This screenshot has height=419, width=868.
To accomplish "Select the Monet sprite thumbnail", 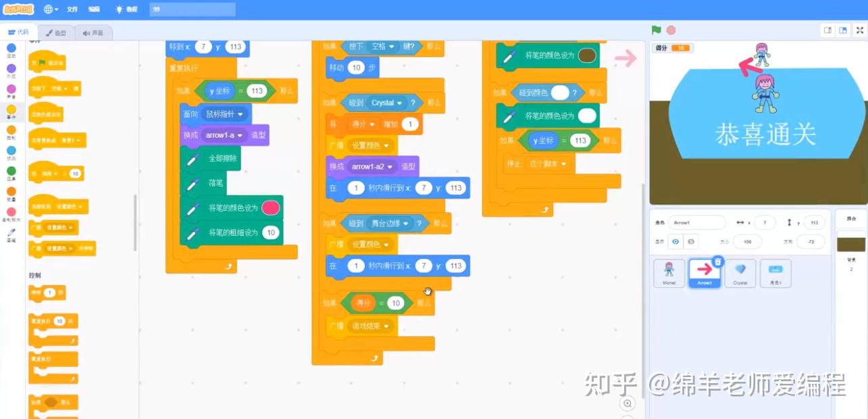I will pyautogui.click(x=669, y=273).
